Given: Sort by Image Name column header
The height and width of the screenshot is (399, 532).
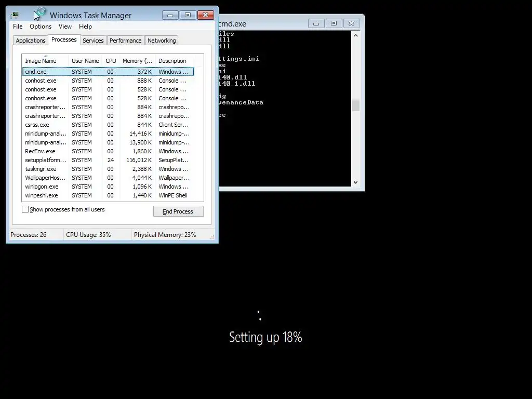Looking at the screenshot, I should coord(45,61).
